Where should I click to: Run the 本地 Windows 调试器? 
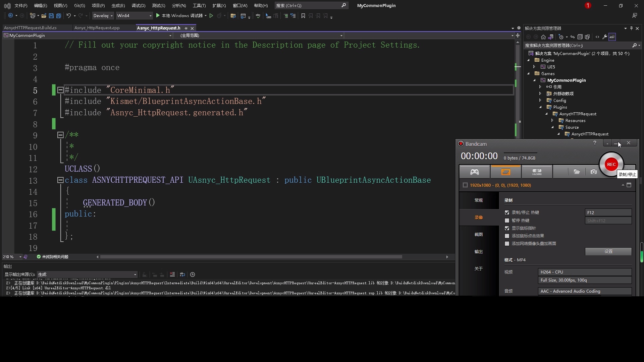click(180, 15)
